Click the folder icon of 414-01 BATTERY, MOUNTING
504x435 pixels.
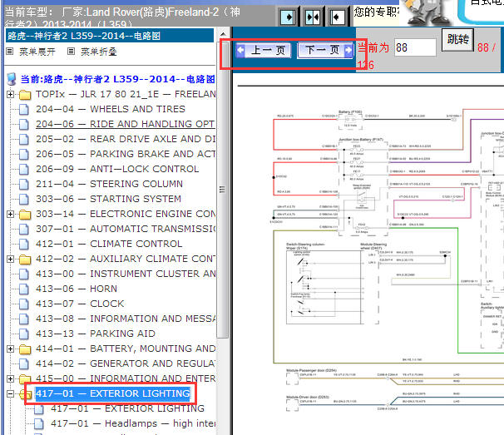click(x=25, y=349)
